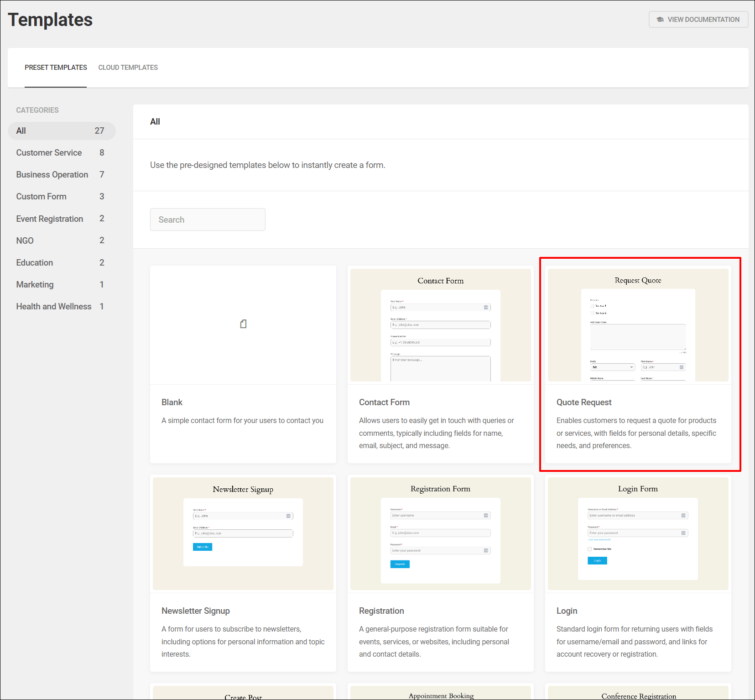Image resolution: width=755 pixels, height=700 pixels.
Task: Select the All category in sidebar
Action: point(61,131)
